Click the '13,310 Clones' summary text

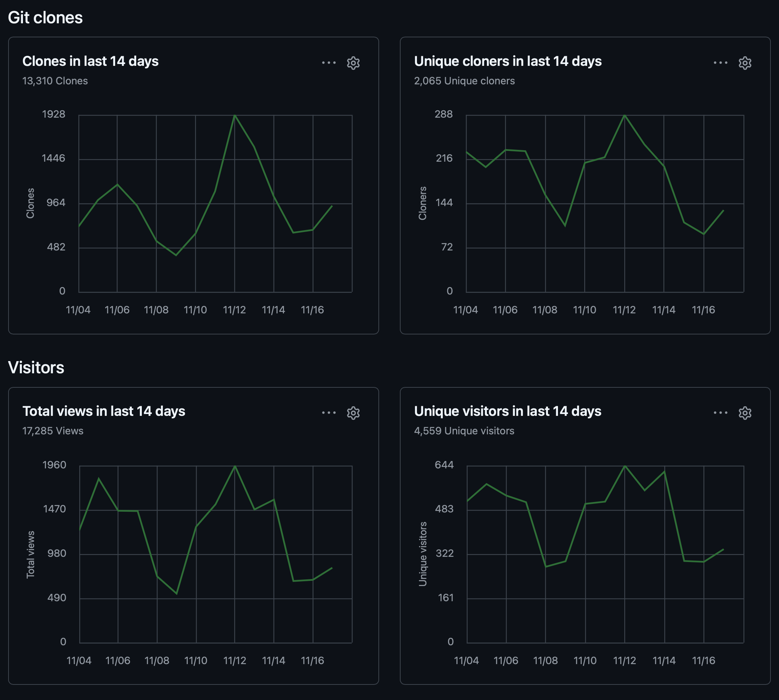[55, 81]
